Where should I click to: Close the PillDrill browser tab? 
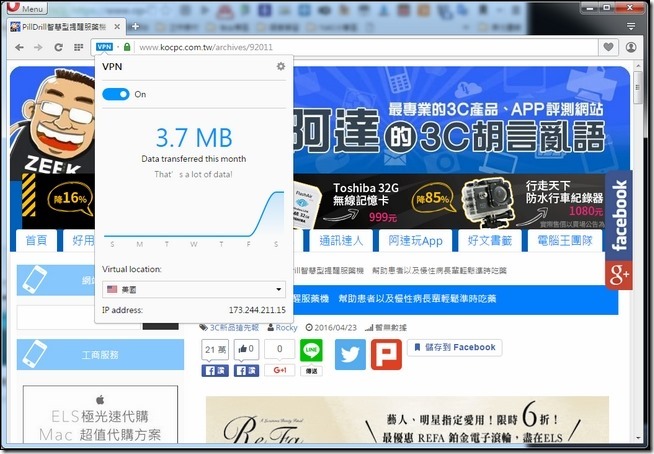click(x=117, y=27)
